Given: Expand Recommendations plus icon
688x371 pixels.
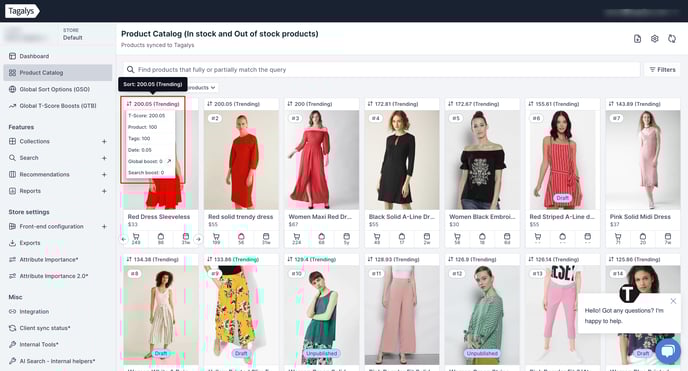Looking at the screenshot, I should tap(104, 175).
